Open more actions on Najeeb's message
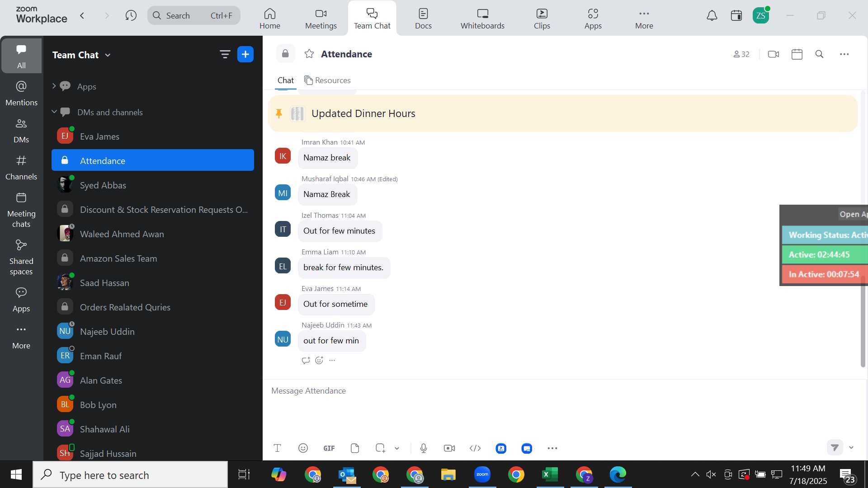This screenshot has width=868, height=488. [x=332, y=360]
